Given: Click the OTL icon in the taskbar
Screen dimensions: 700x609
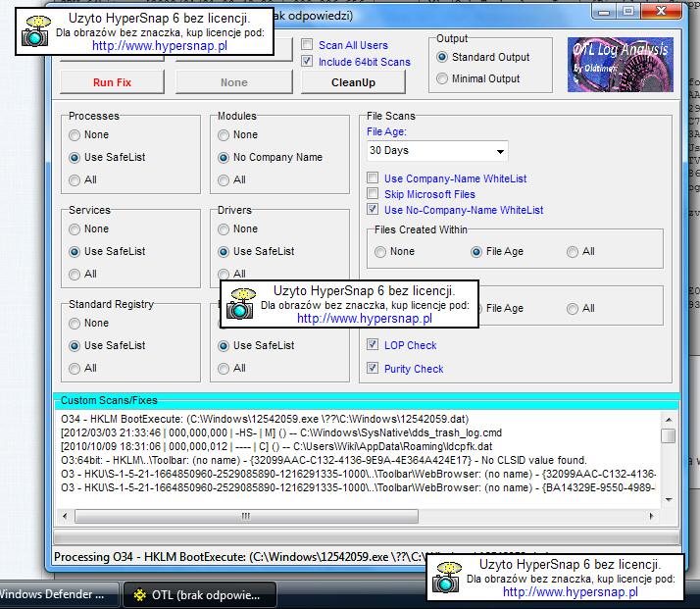Looking at the screenshot, I should tap(140, 594).
